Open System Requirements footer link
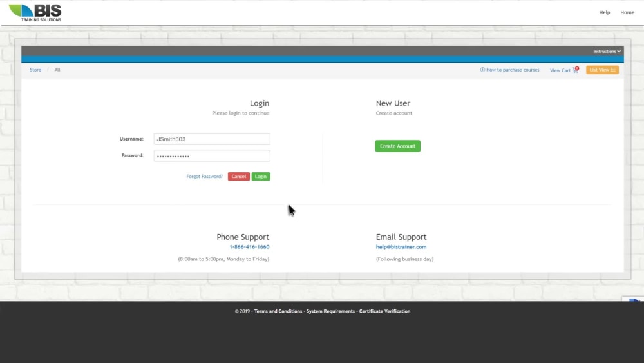Viewport: 644px width, 363px height. 330,311
